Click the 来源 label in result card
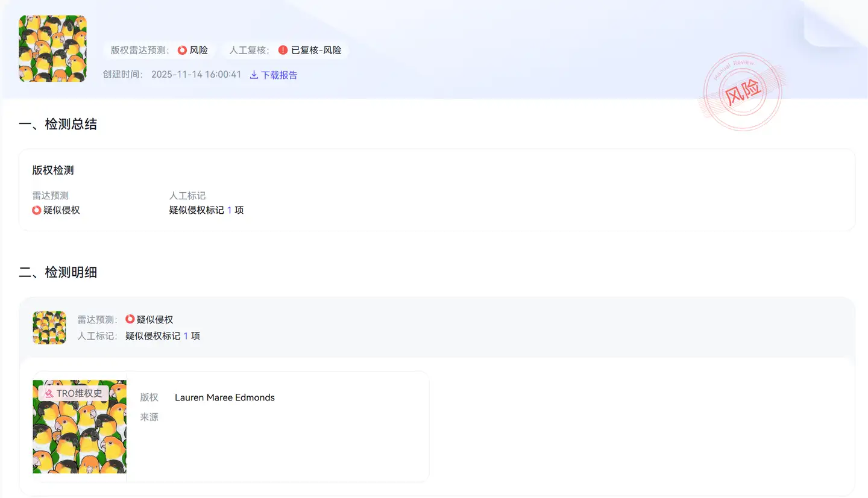Viewport: 868px width, 498px height. [149, 417]
